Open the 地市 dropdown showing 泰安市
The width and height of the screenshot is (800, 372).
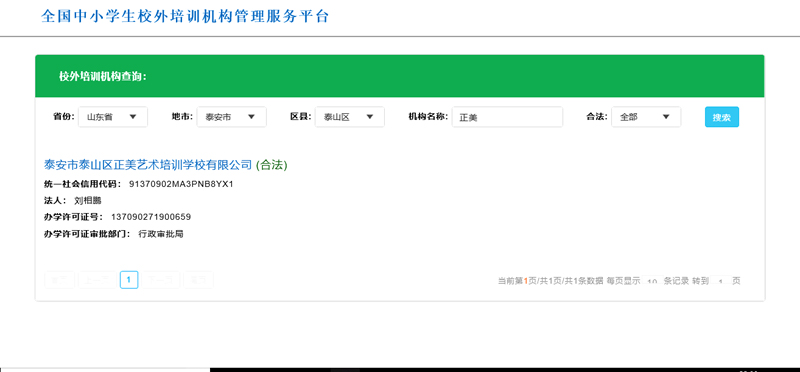231,117
